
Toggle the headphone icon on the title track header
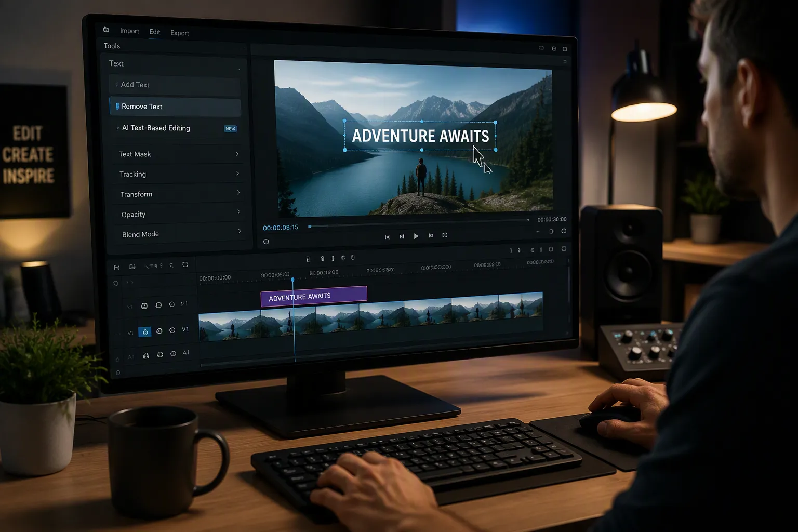click(158, 305)
